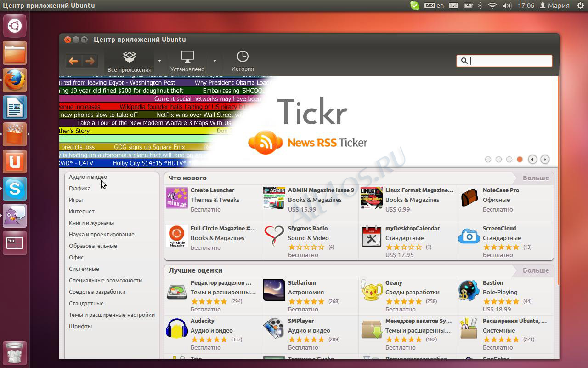The image size is (588, 368).
Task: Open Все приложения view
Action: (130, 61)
